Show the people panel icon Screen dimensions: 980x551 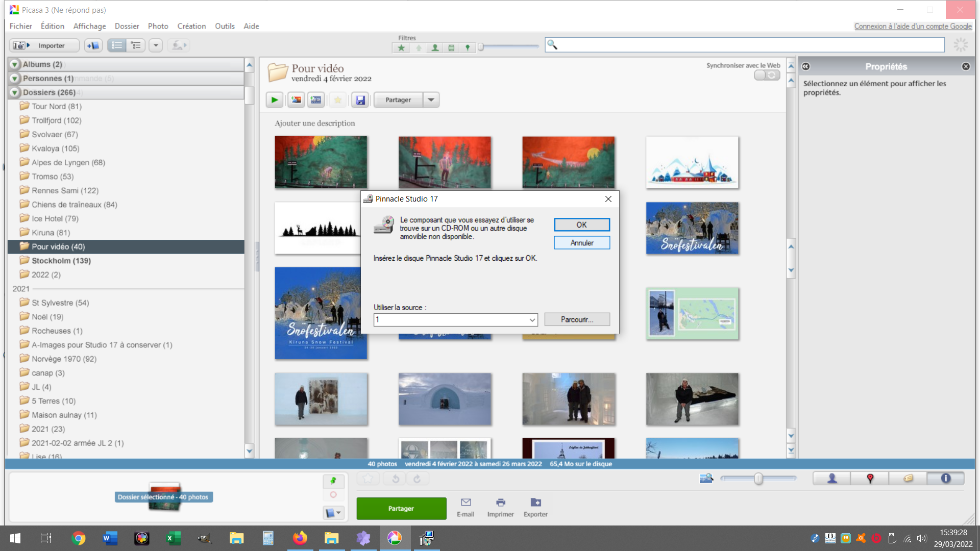pyautogui.click(x=832, y=479)
